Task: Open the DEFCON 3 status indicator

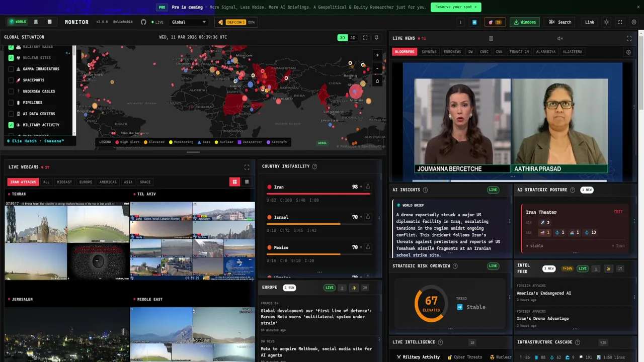Action: point(236,22)
